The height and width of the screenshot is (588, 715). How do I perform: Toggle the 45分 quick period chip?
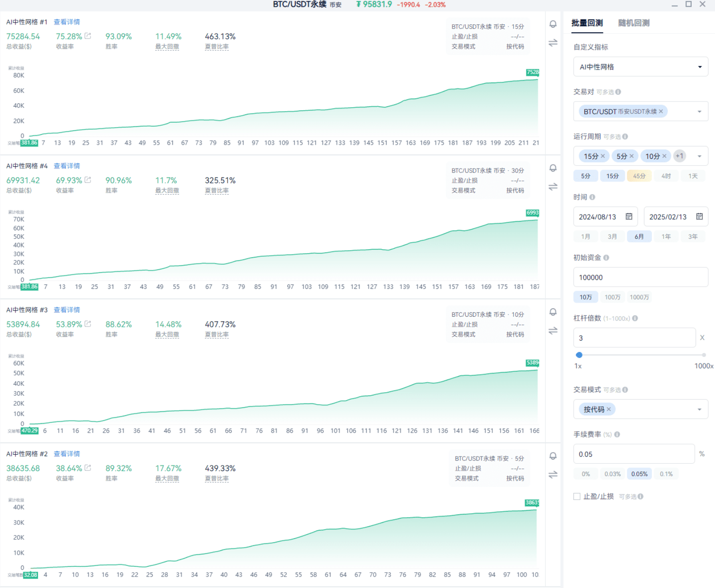(x=640, y=176)
